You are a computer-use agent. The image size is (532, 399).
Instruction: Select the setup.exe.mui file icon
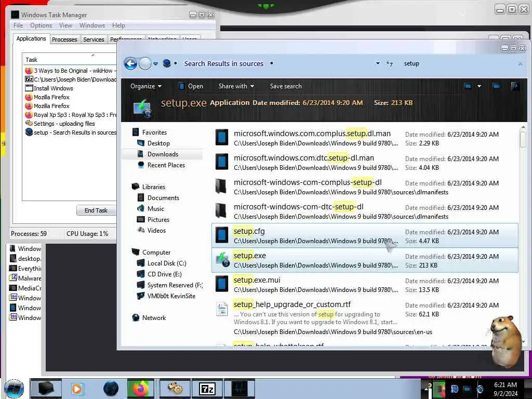(x=222, y=284)
